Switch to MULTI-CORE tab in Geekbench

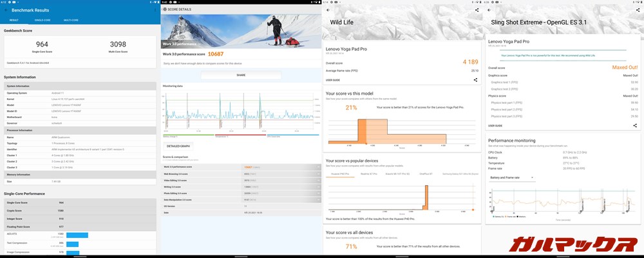[71, 20]
